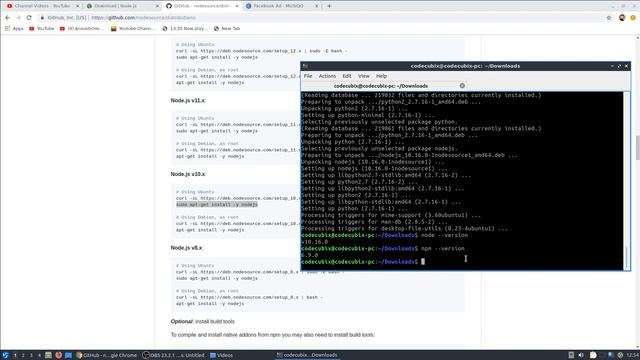The width and height of the screenshot is (640, 360).
Task: Switch to codecubix Downloads terminal taskbar
Action: (307, 355)
